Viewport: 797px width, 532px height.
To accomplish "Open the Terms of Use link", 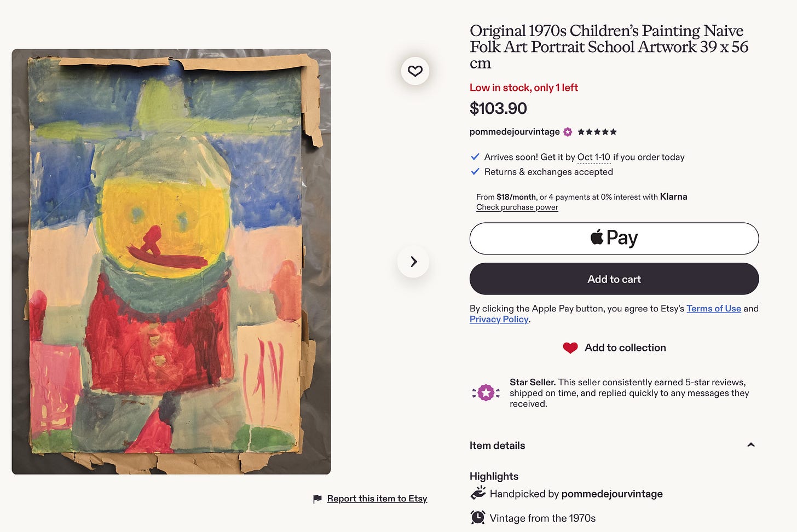I will [x=713, y=309].
